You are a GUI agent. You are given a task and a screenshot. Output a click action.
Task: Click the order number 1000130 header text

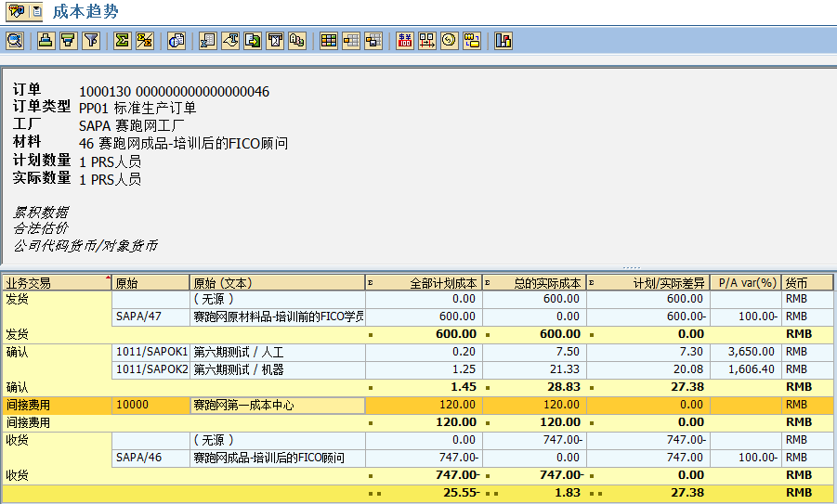(x=174, y=92)
